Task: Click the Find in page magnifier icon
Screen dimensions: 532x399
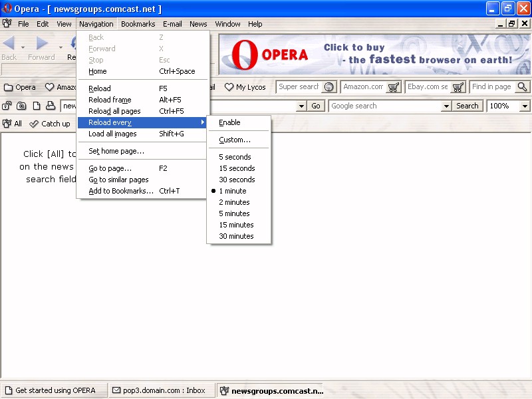Action: click(522, 87)
